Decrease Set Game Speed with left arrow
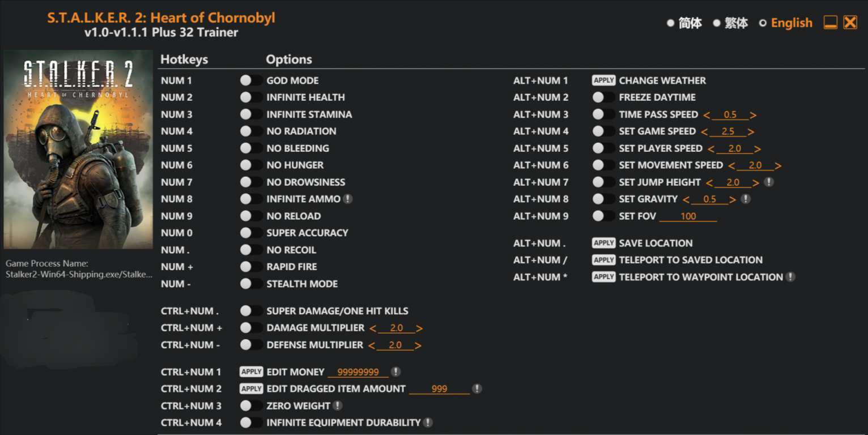 (x=704, y=132)
